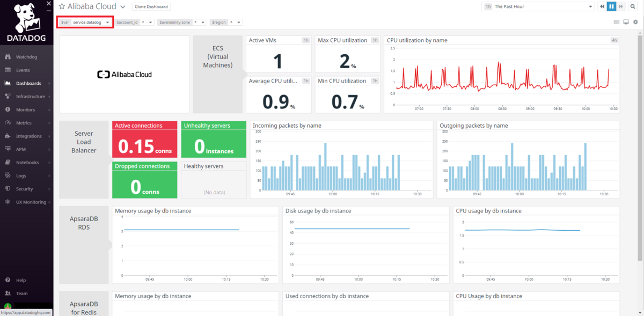Click the Logs sidebar icon

(x=8, y=175)
